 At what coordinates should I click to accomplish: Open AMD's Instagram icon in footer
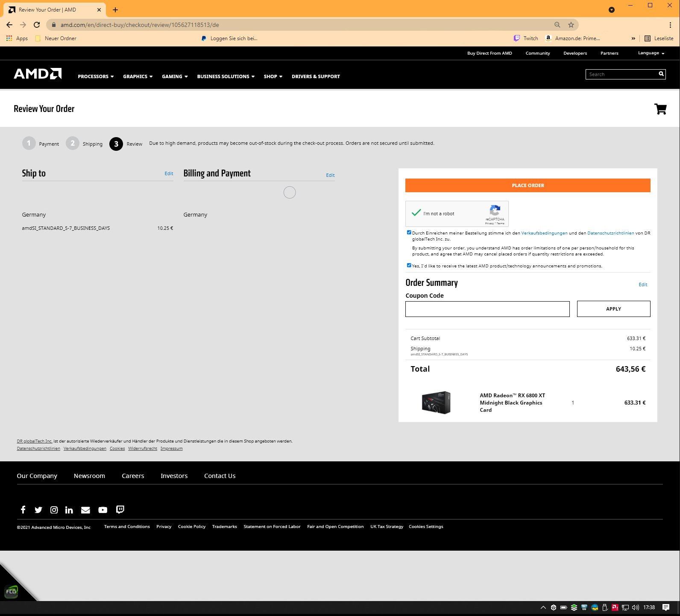[54, 510]
